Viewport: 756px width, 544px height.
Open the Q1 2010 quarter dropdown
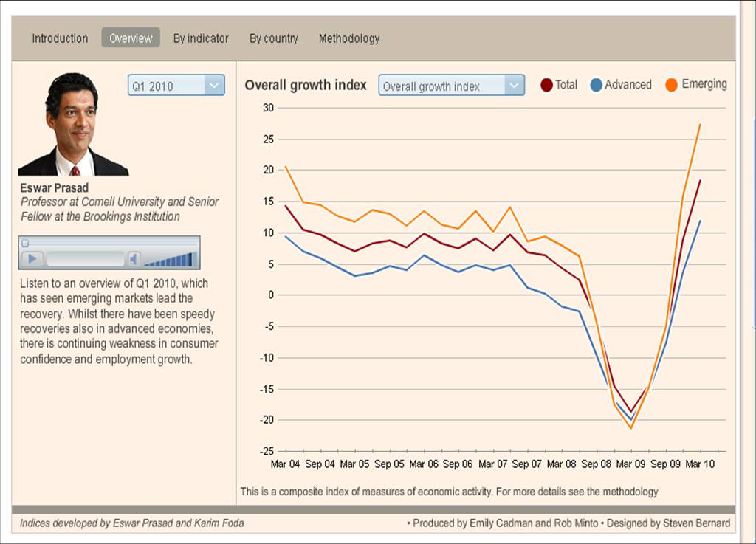[x=166, y=86]
